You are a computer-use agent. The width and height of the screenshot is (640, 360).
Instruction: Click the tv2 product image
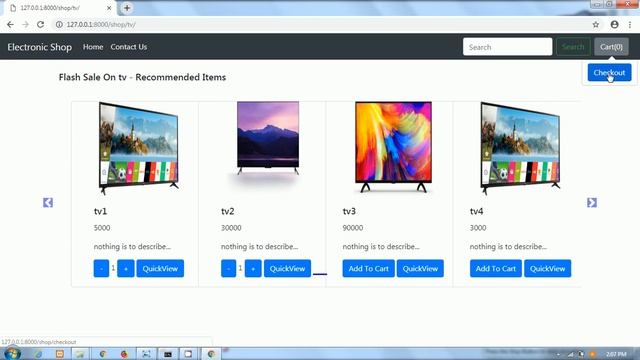268,139
